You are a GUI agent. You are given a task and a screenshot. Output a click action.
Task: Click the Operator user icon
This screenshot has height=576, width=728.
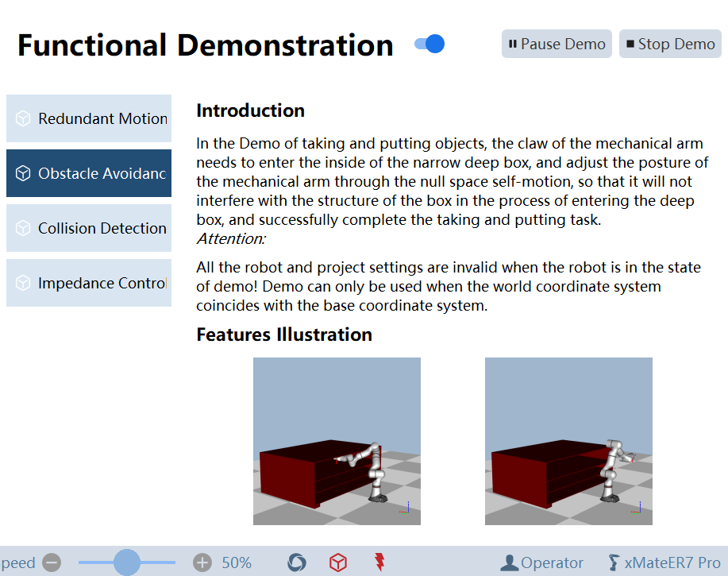tap(510, 562)
